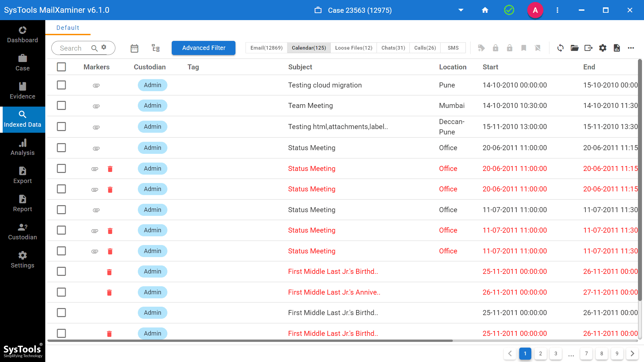Check the Team Meeting row checkbox
The width and height of the screenshot is (644, 362).
point(61,105)
